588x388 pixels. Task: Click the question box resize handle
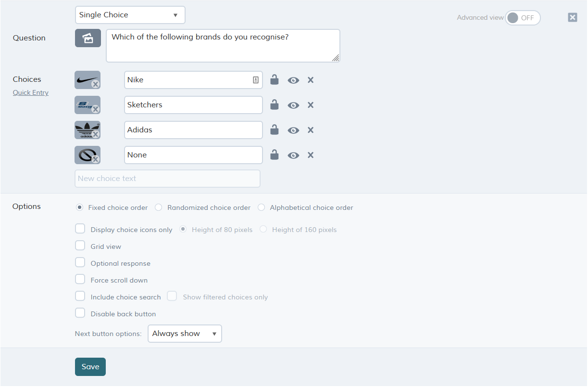pos(336,58)
